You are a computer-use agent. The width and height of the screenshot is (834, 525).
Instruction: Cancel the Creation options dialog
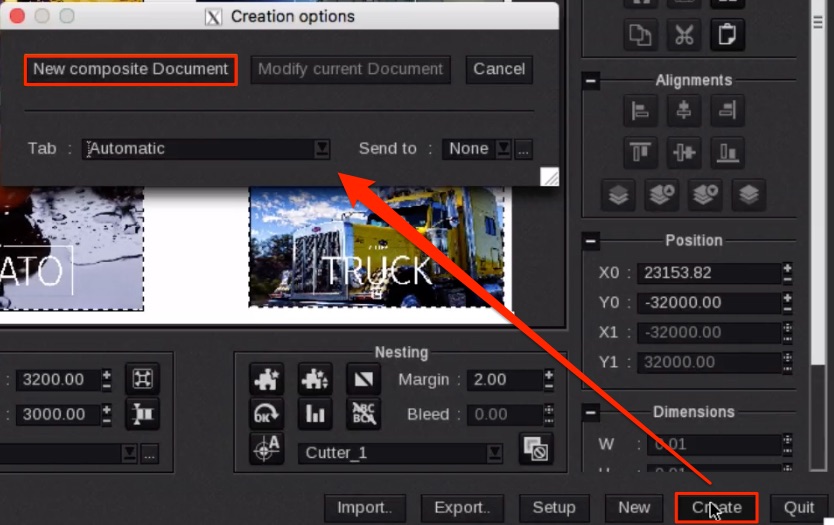point(499,69)
